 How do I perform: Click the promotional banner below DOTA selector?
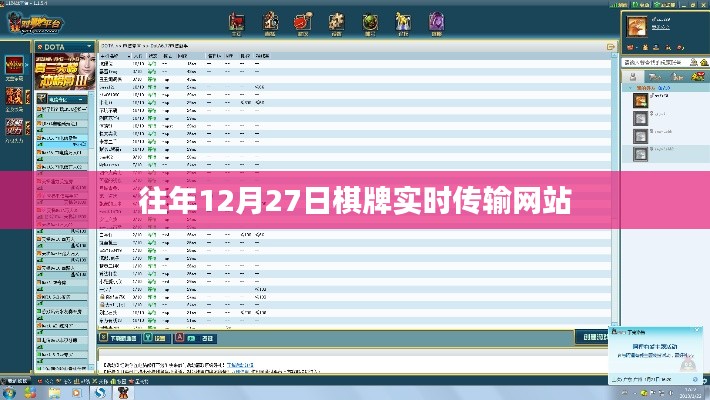click(x=63, y=75)
